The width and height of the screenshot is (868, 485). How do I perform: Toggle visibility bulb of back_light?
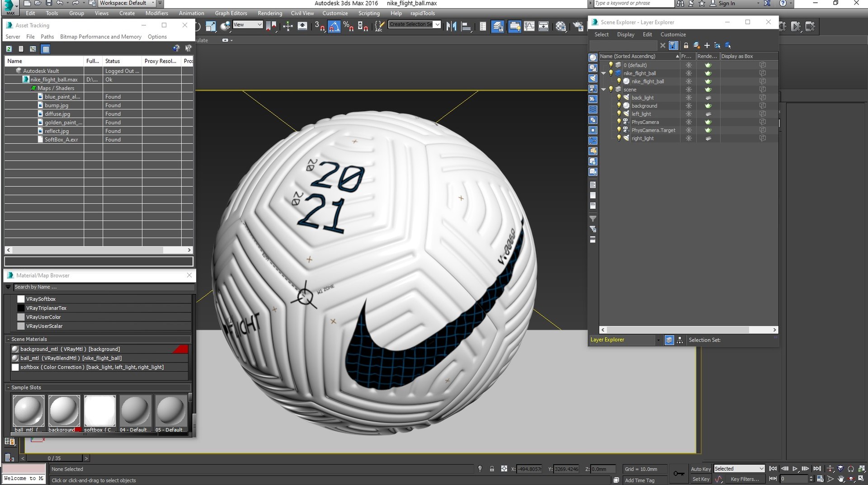point(619,98)
